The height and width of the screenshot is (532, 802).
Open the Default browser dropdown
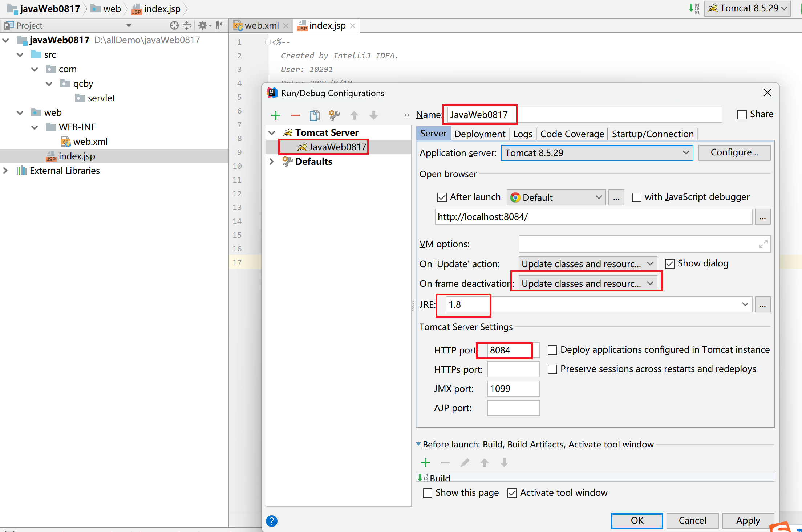556,197
